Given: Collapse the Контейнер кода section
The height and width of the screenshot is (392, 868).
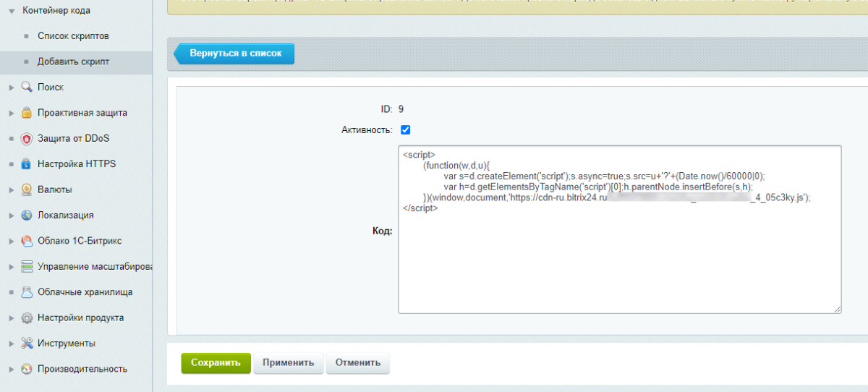Looking at the screenshot, I should (x=12, y=11).
